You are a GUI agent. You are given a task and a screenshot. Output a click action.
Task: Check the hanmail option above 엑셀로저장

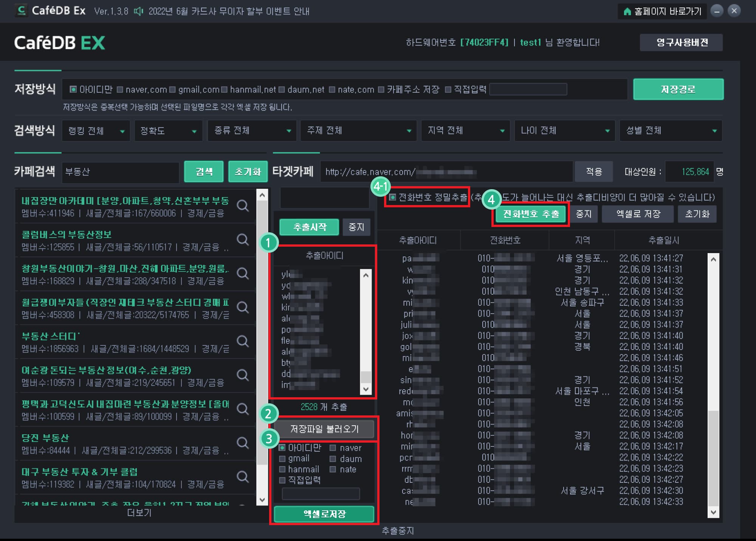282,469
